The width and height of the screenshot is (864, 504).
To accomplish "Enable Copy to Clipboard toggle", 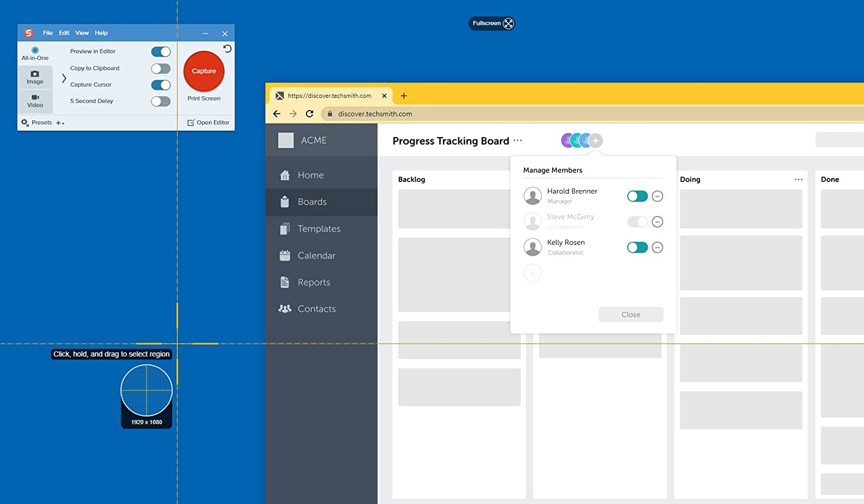I will point(161,69).
